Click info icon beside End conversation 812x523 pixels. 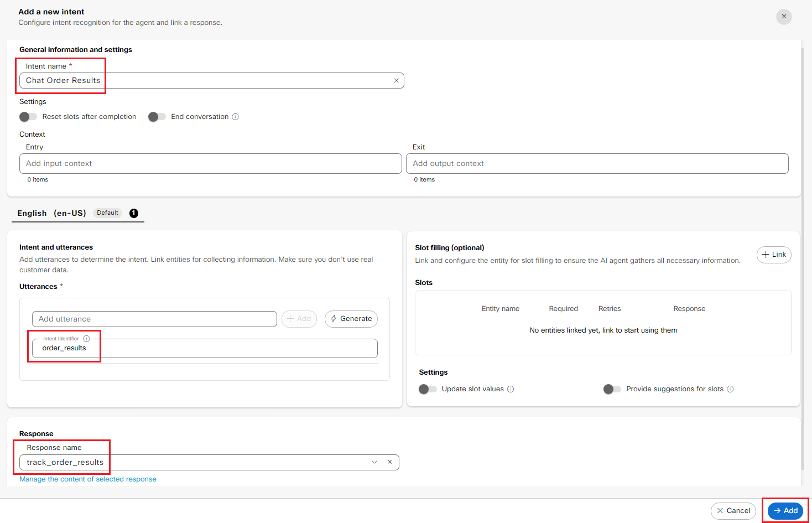(x=235, y=117)
